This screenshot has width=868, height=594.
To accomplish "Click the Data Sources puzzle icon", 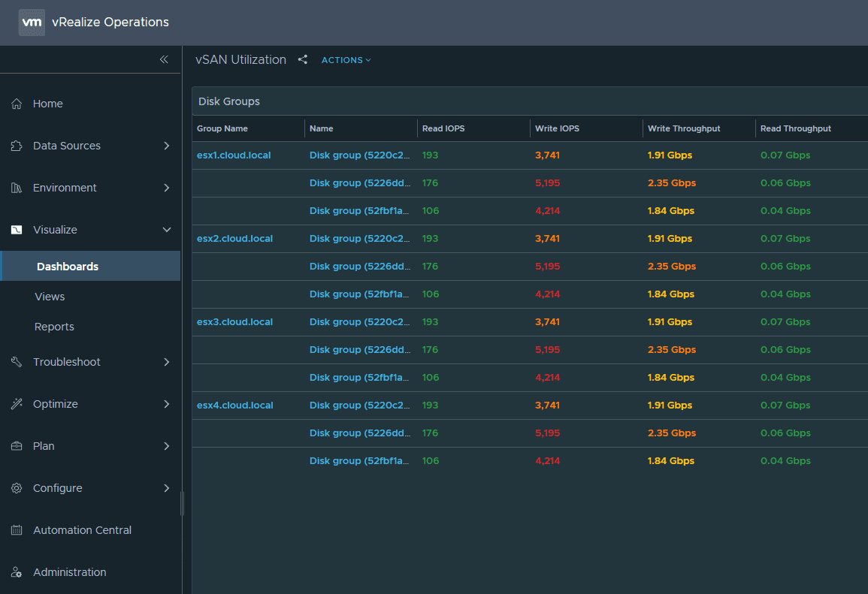I will 17,146.
